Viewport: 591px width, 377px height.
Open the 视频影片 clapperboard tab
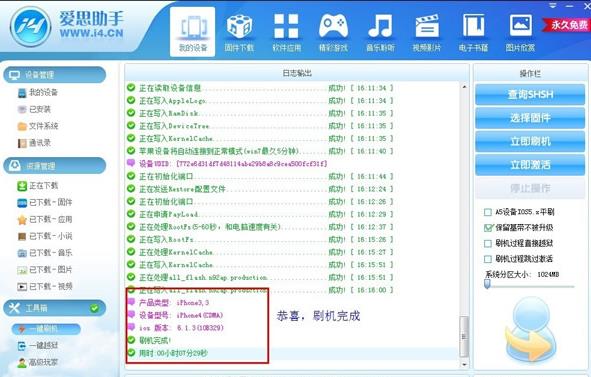click(x=427, y=32)
